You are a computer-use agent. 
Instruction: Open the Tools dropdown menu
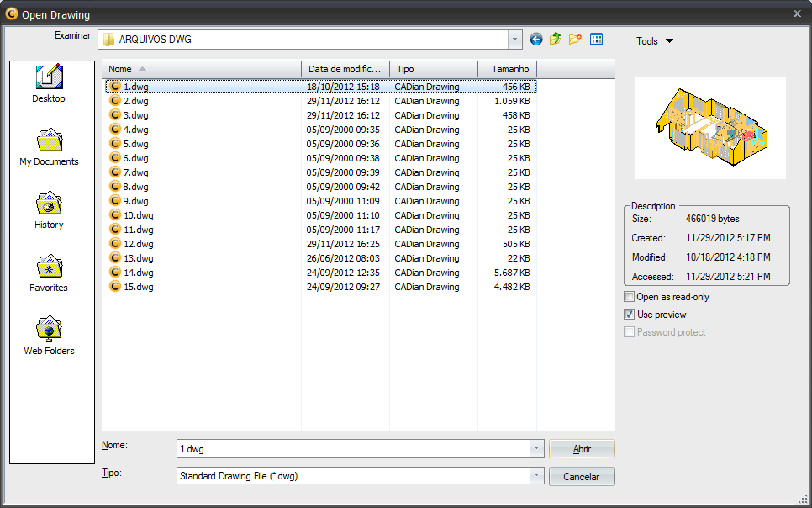tap(655, 41)
